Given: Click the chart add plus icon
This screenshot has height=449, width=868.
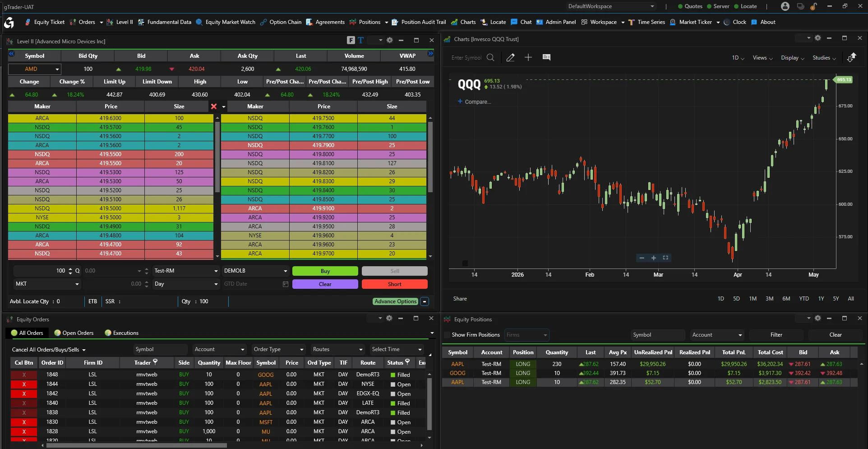Looking at the screenshot, I should pyautogui.click(x=528, y=57).
